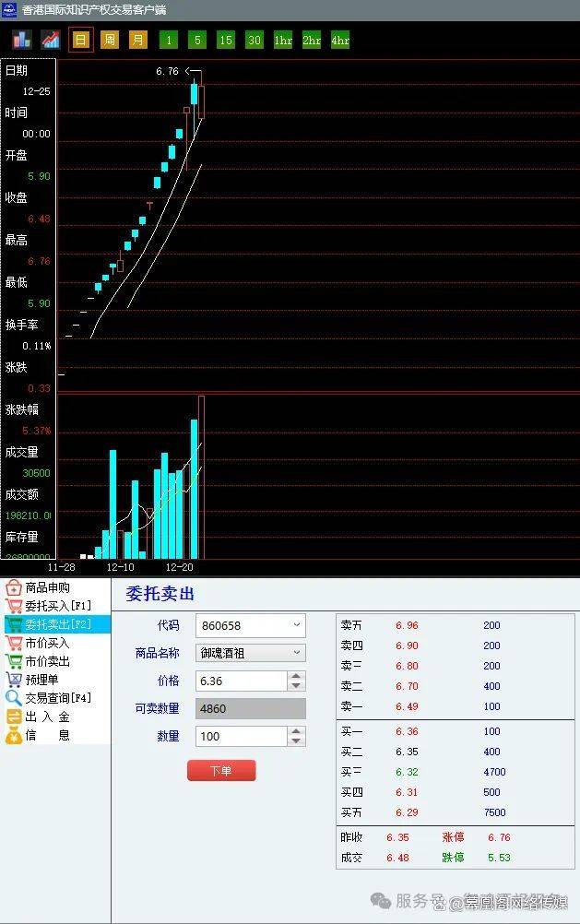
Task: Select the 15-minute chart interval
Action: click(x=226, y=40)
